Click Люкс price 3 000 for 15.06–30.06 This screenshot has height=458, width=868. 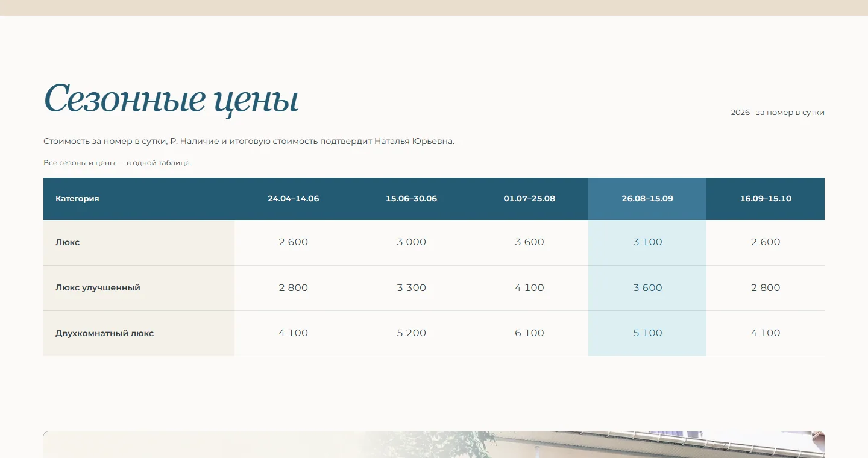(412, 242)
